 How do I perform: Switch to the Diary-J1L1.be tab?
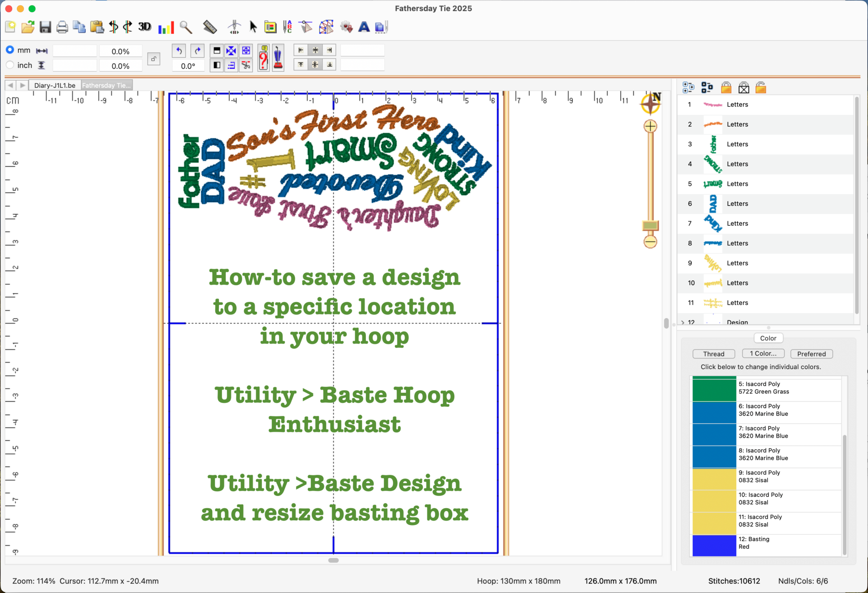coord(55,85)
